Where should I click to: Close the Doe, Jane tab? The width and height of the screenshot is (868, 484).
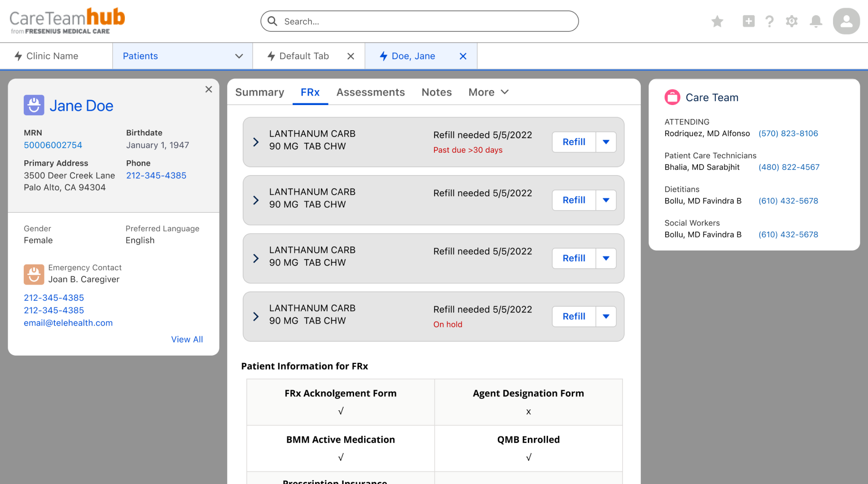click(x=463, y=56)
